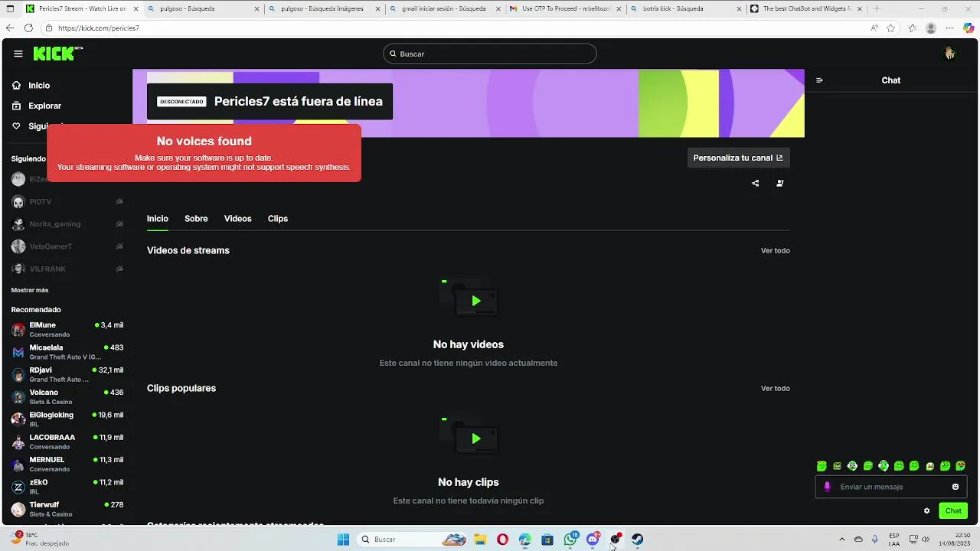Click the purple microphone icon in chat
980x551 pixels.
(827, 487)
